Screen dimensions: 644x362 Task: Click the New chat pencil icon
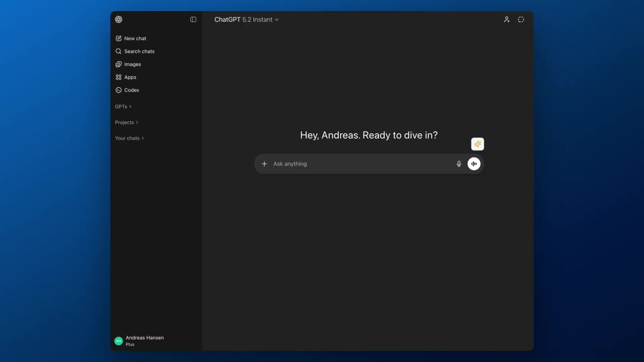click(x=118, y=39)
